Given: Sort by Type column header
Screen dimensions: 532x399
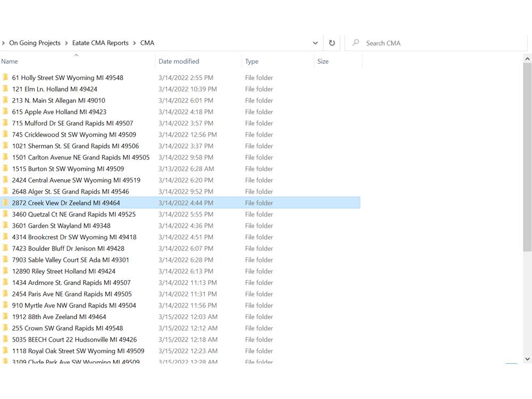Looking at the screenshot, I should tap(252, 61).
